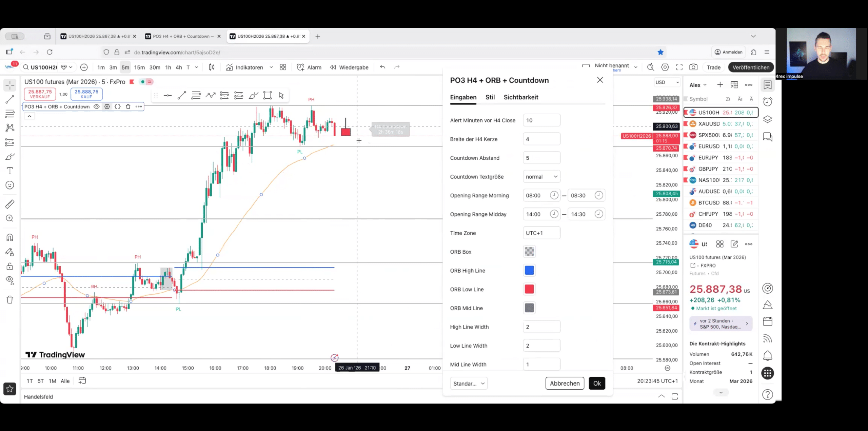Select XAUUSD in the watchlist

point(721,124)
